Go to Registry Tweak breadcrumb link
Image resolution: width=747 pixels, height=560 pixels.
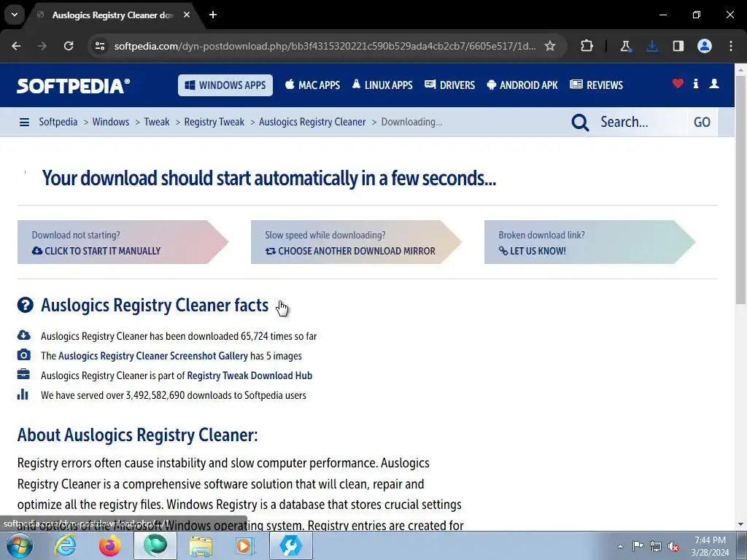214,122
